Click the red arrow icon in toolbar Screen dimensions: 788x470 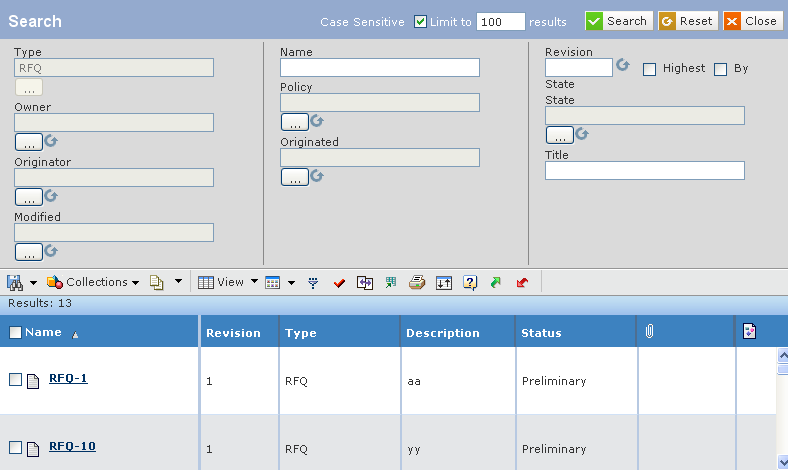[x=522, y=283]
